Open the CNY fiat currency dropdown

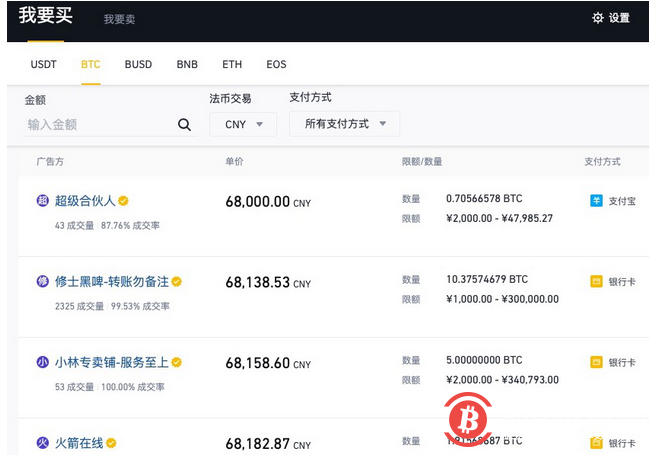pyautogui.click(x=243, y=124)
